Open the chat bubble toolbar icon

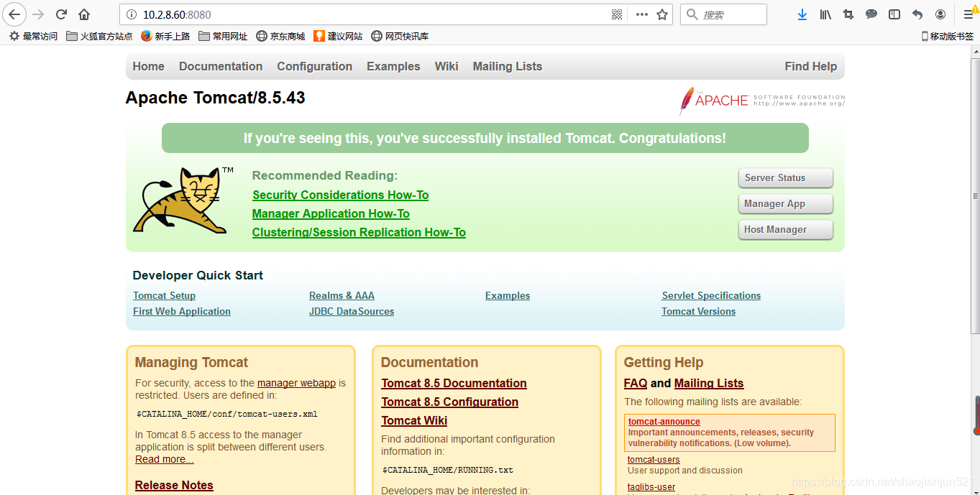point(871,14)
